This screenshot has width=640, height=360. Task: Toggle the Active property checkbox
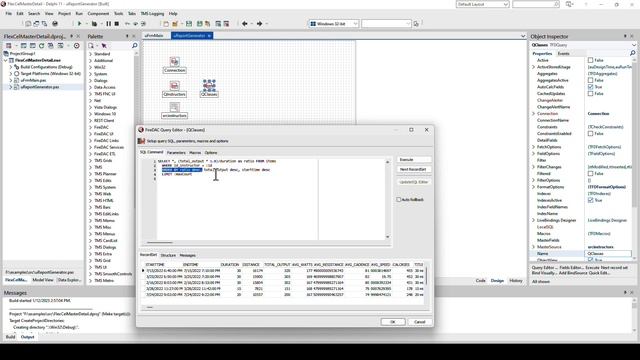point(590,60)
